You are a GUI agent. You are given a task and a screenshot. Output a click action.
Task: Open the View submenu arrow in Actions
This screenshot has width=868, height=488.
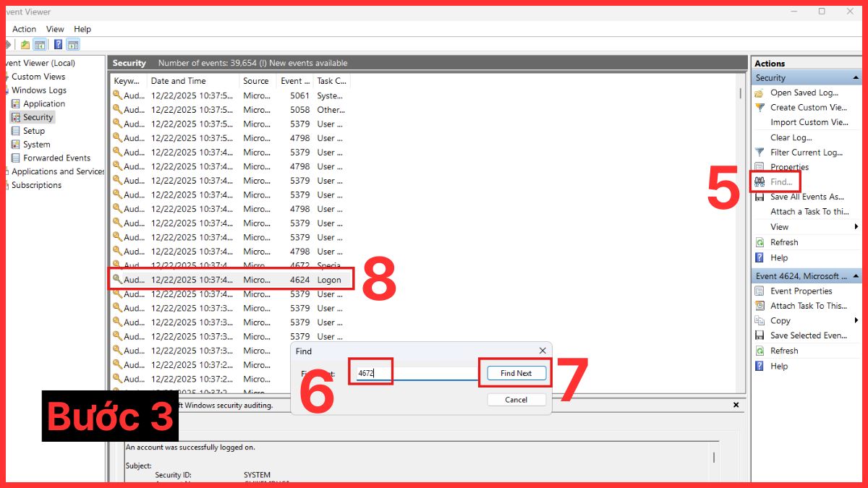[x=856, y=227]
